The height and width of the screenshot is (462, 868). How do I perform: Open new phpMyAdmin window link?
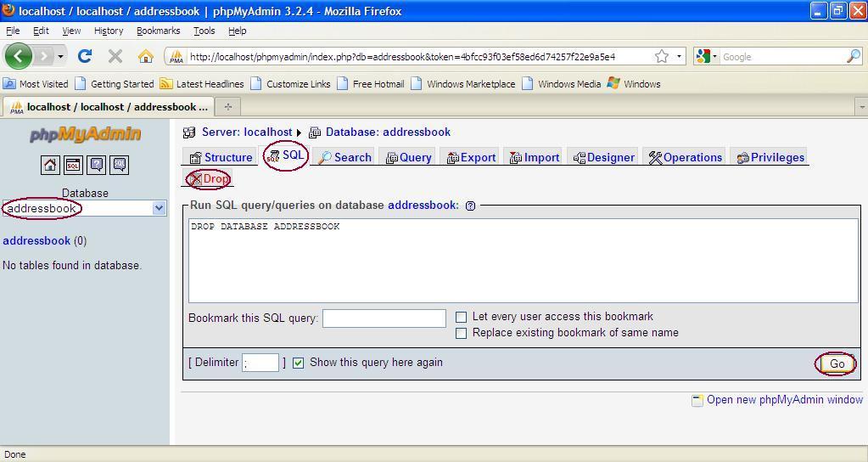pyautogui.click(x=784, y=400)
